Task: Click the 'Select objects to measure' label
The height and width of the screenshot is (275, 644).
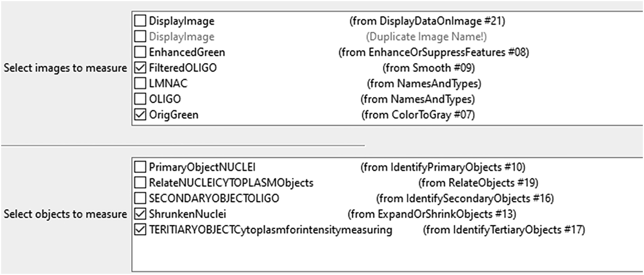Action: coord(65,214)
